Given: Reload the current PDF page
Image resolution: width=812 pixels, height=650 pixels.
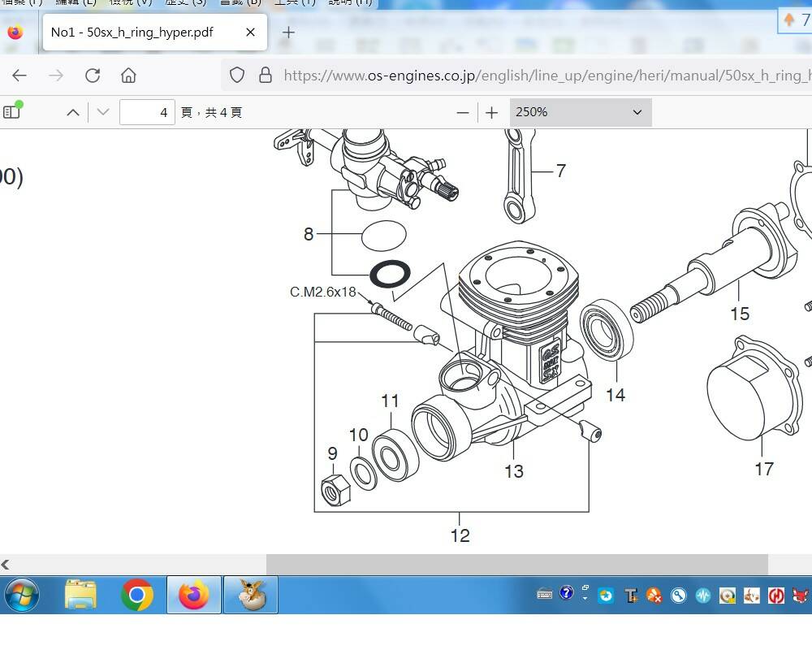Looking at the screenshot, I should (93, 76).
